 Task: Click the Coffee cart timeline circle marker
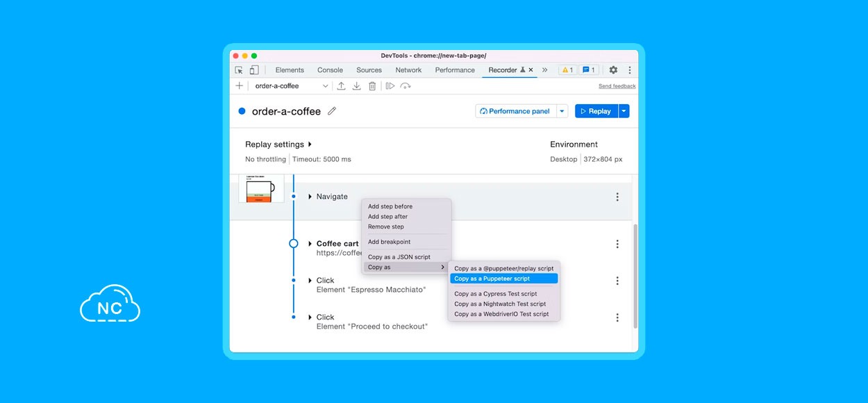click(x=294, y=243)
